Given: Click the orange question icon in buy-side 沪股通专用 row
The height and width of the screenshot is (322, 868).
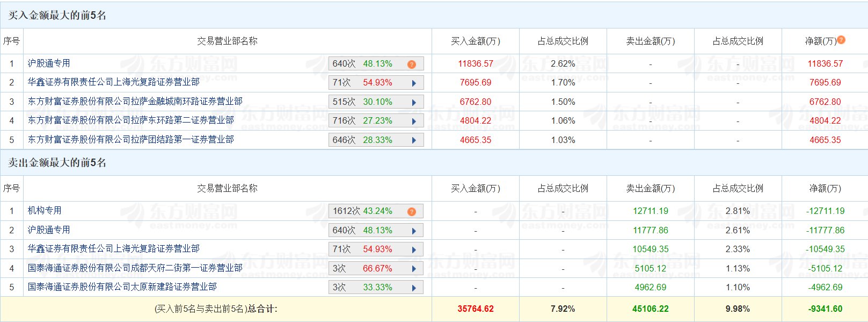Looking at the screenshot, I should 412,65.
